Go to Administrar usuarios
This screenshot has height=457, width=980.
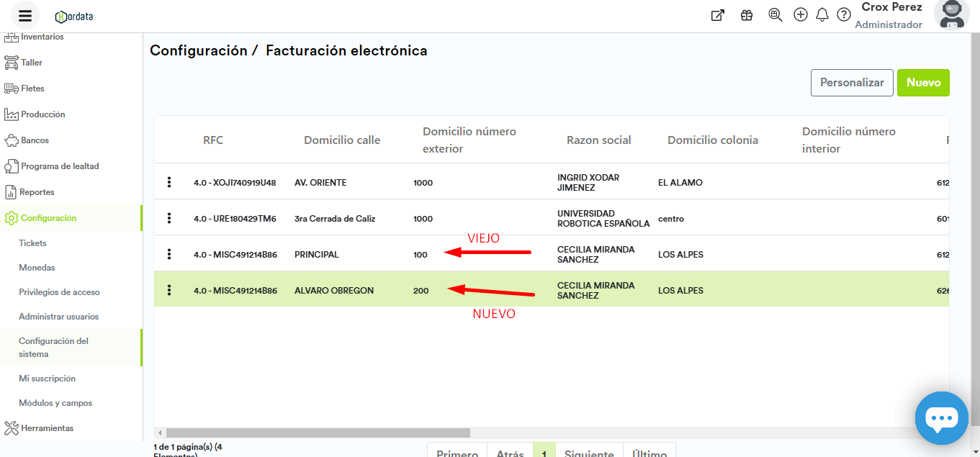[x=58, y=317]
